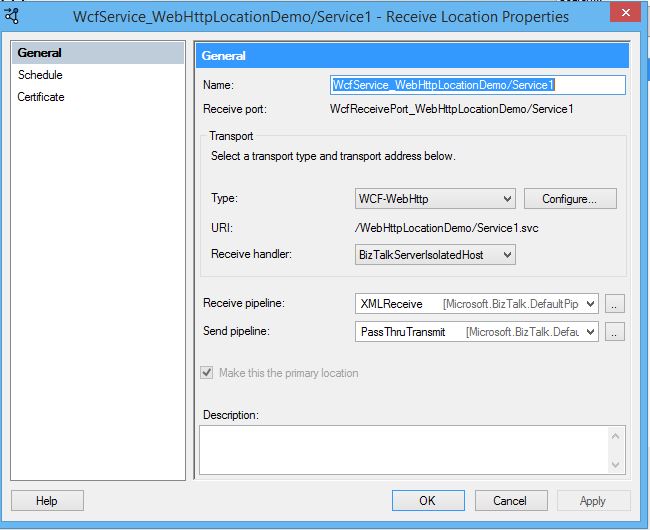Click the receive location icon in title bar
This screenshot has width=650, height=530.
click(x=12, y=16)
